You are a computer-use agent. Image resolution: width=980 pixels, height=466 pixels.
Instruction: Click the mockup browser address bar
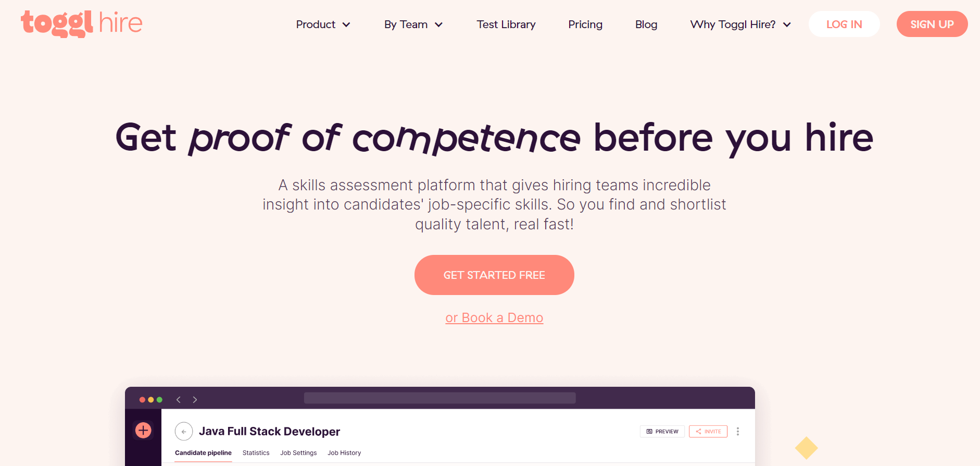coord(440,398)
